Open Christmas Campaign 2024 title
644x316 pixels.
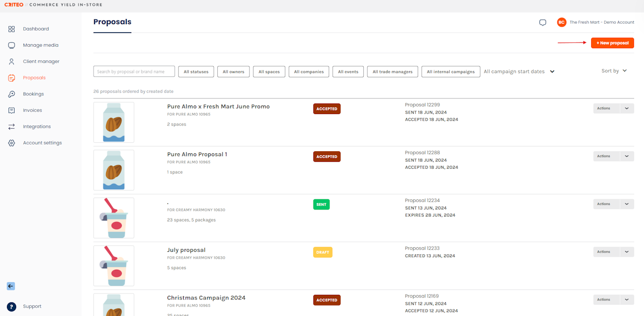[206, 298]
